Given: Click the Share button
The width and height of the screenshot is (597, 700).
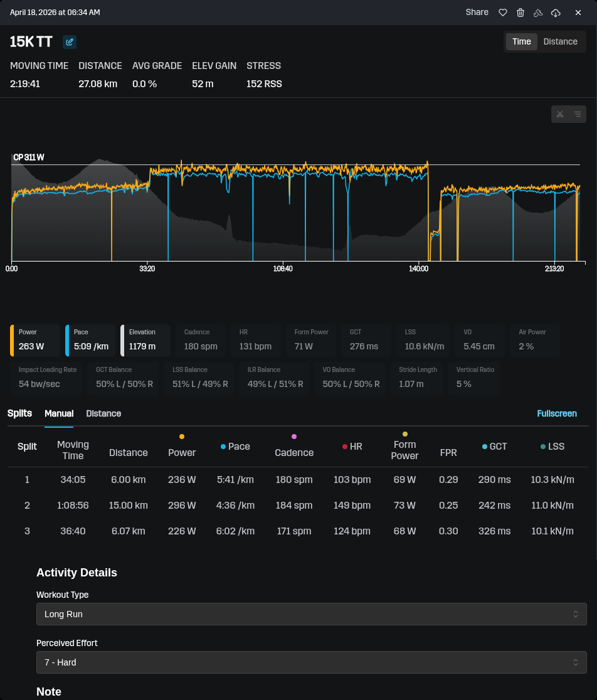Looking at the screenshot, I should tap(477, 13).
